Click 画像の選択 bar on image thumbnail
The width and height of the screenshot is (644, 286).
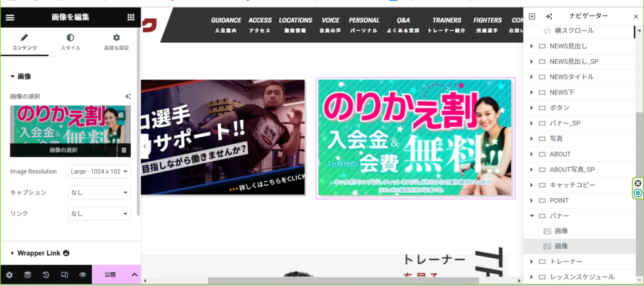pos(64,150)
